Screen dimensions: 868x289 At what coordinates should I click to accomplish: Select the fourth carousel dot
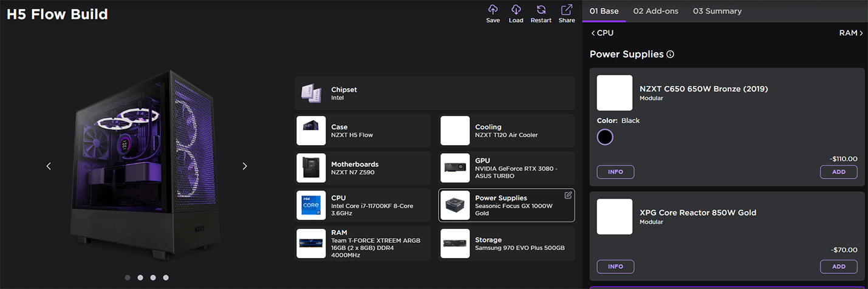point(166,277)
